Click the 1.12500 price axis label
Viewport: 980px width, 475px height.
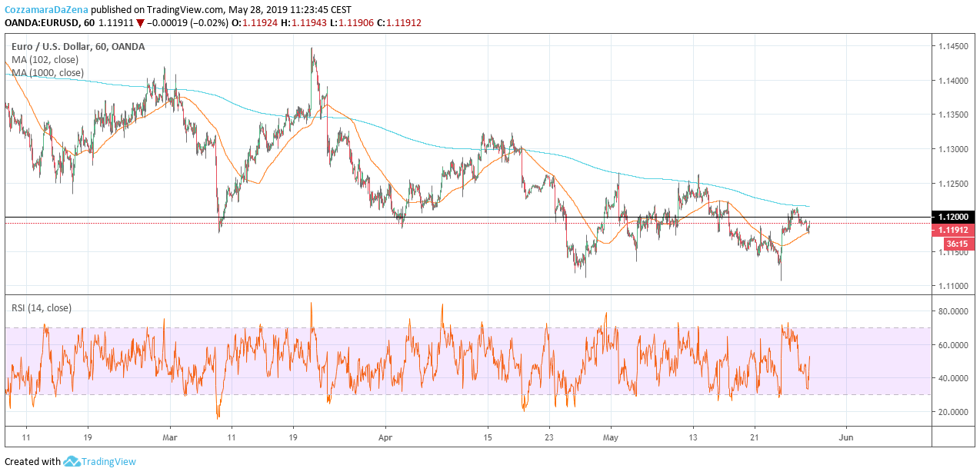(x=952, y=184)
